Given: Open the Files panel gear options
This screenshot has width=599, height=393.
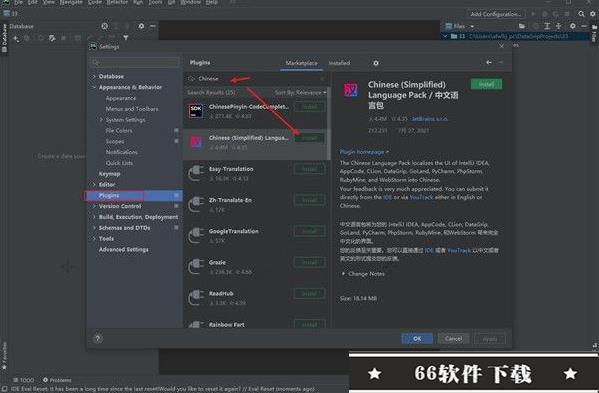Looking at the screenshot, I should click(x=572, y=26).
